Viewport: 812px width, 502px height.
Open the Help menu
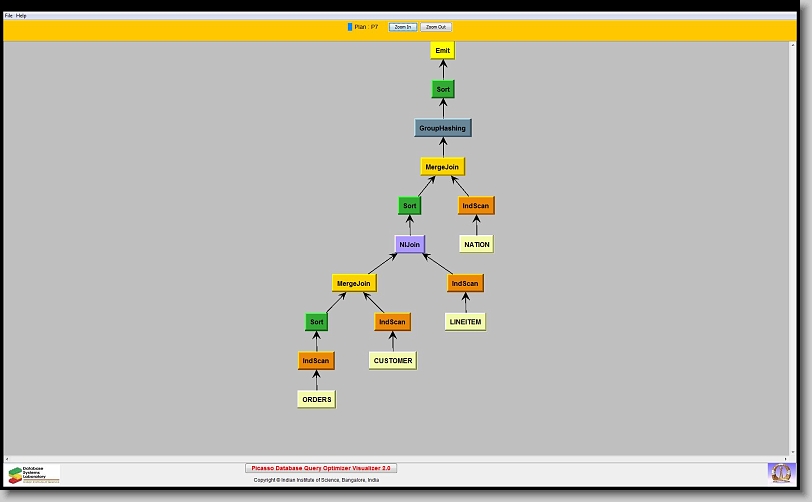click(22, 16)
